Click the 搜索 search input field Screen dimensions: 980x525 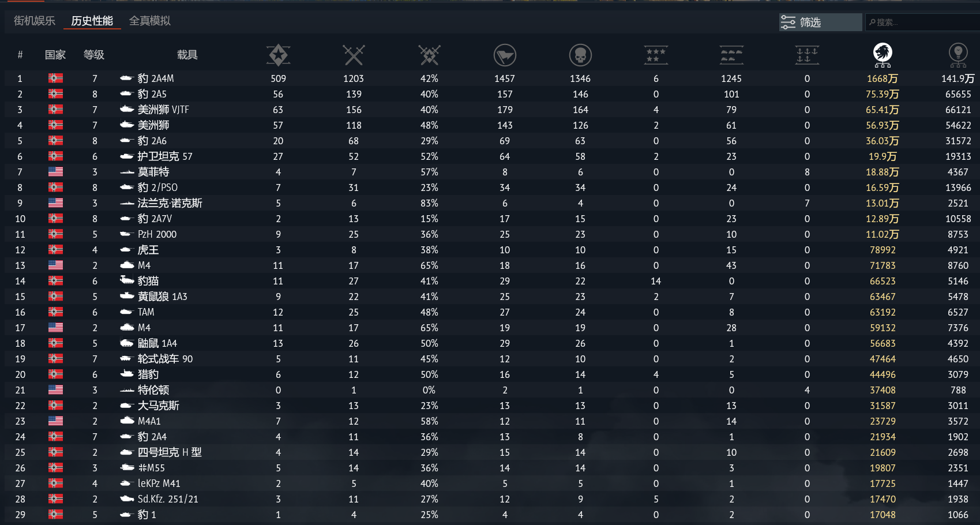(x=922, y=22)
